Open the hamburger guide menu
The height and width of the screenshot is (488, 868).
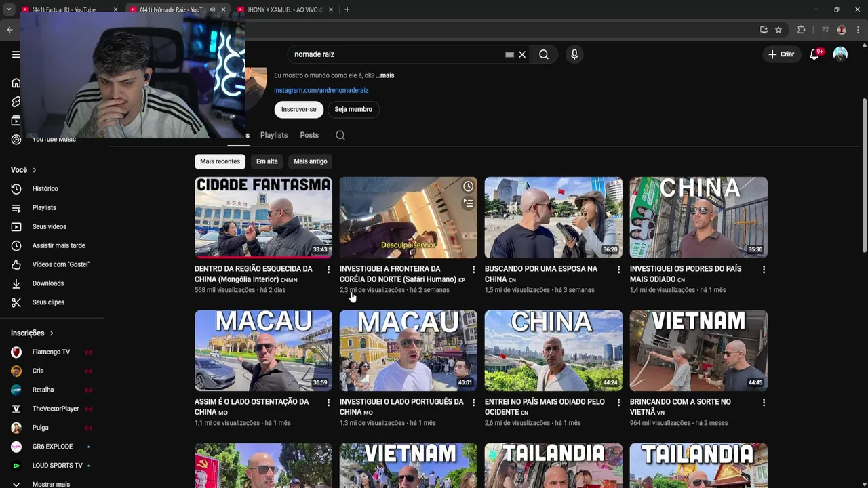[16, 54]
